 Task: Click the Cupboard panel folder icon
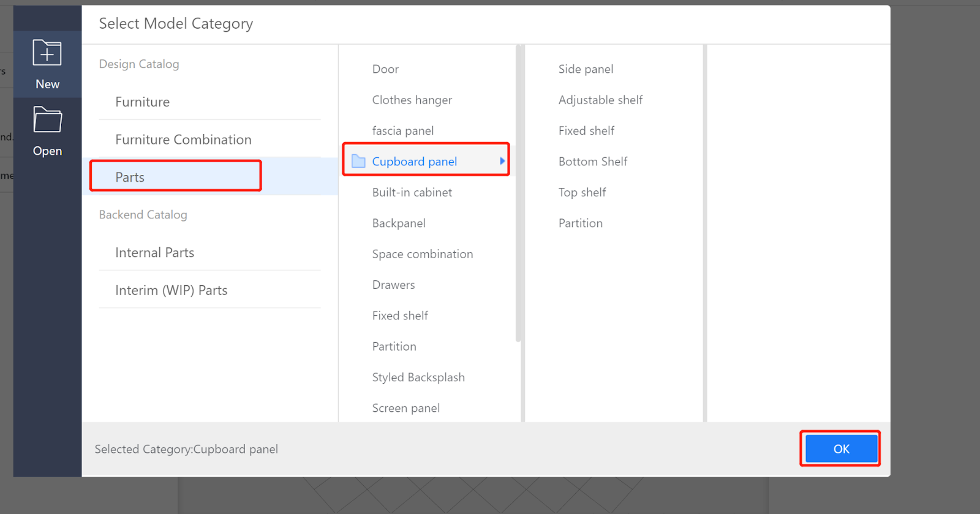point(358,162)
